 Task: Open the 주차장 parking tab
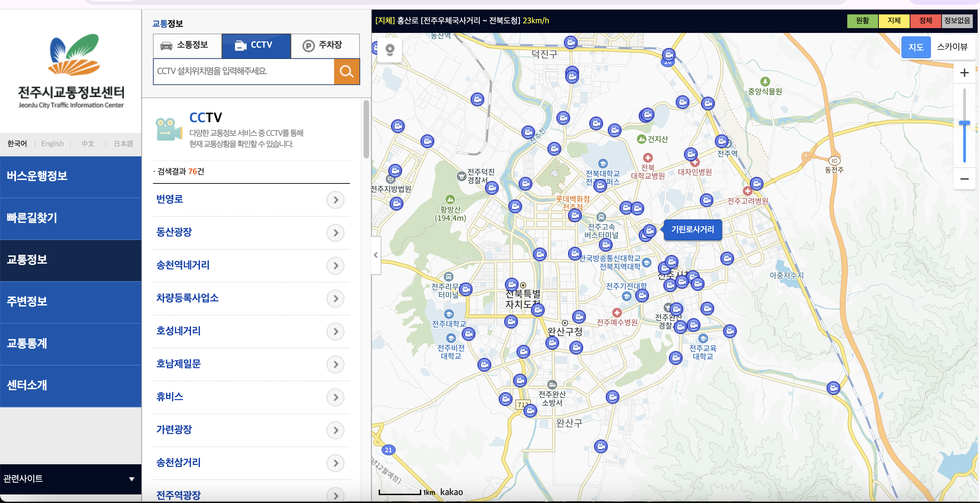coord(324,45)
